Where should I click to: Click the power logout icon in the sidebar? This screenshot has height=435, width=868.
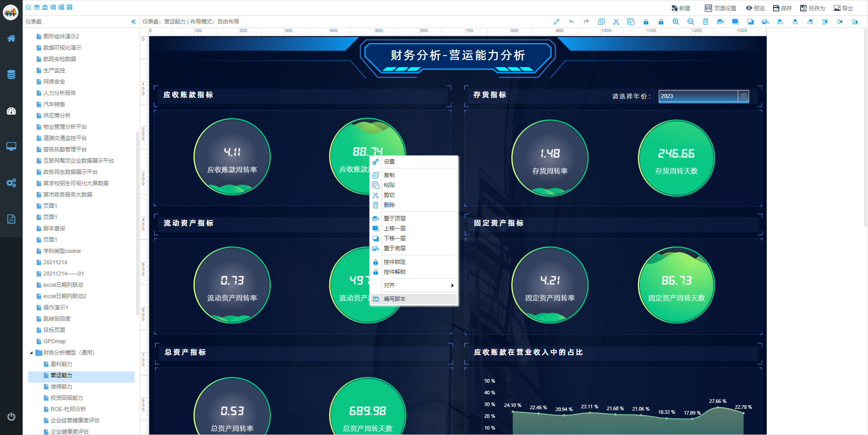11,416
